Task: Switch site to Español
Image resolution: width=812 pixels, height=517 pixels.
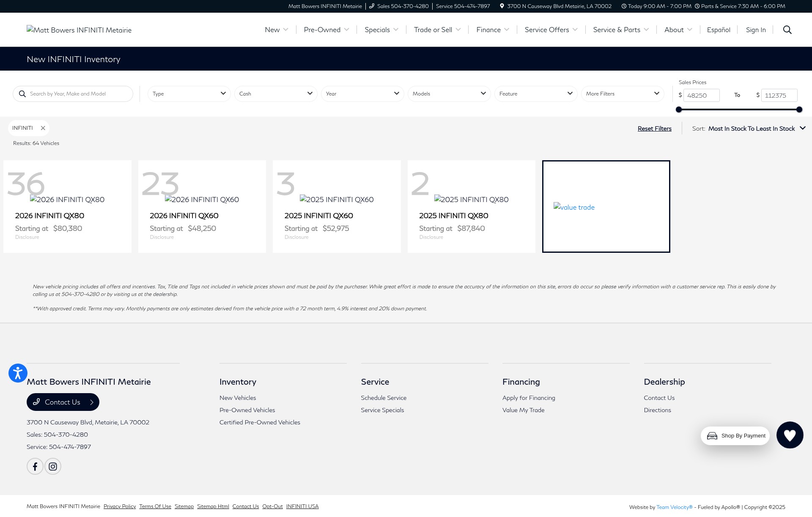Action: [x=719, y=30]
